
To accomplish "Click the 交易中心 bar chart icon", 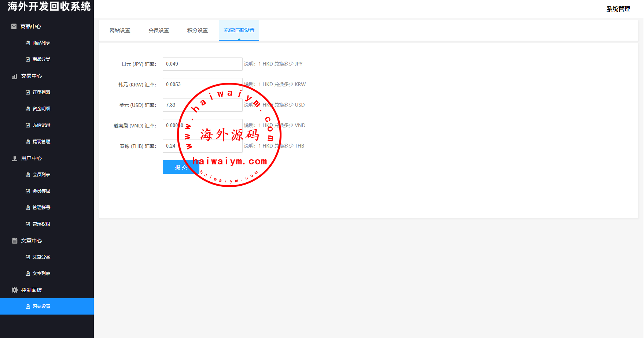I will (x=15, y=76).
